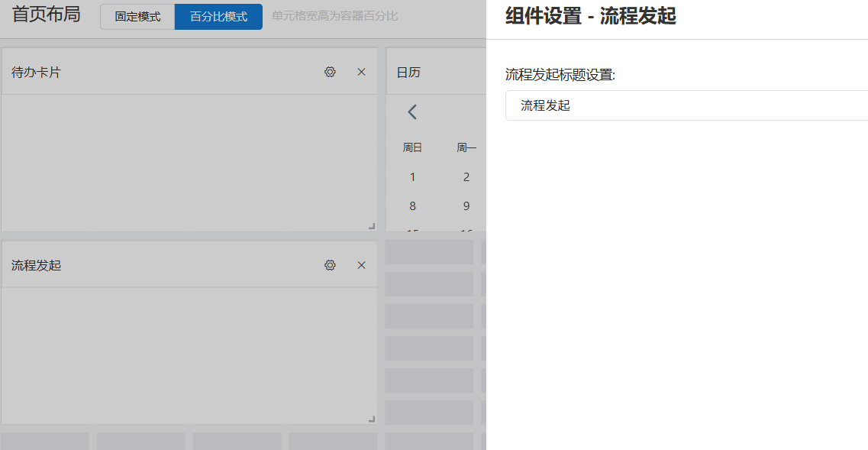Remove the 流程发起 card with X icon
The height and width of the screenshot is (450, 868).
[362, 265]
